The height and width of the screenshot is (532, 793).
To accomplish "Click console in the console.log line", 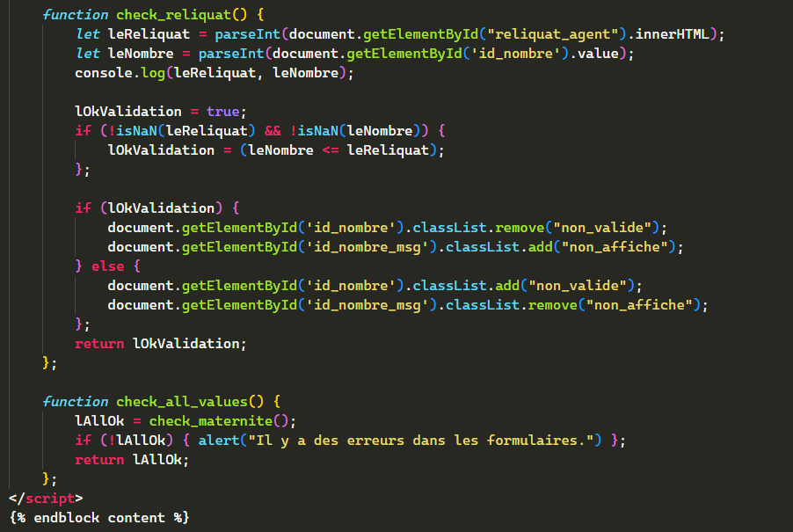I will pyautogui.click(x=104, y=73).
